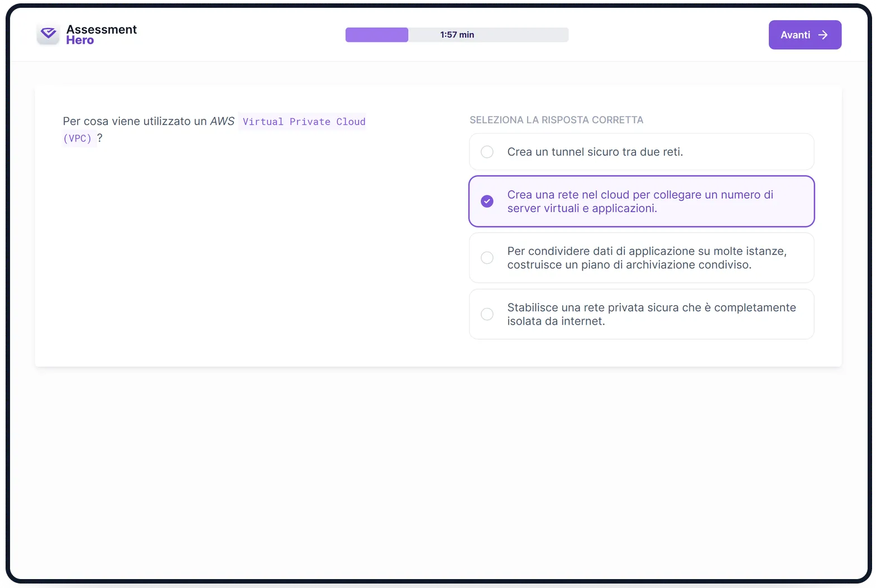The width and height of the screenshot is (876, 588).
Task: Click the Assessment Hero logo icon
Action: point(48,34)
